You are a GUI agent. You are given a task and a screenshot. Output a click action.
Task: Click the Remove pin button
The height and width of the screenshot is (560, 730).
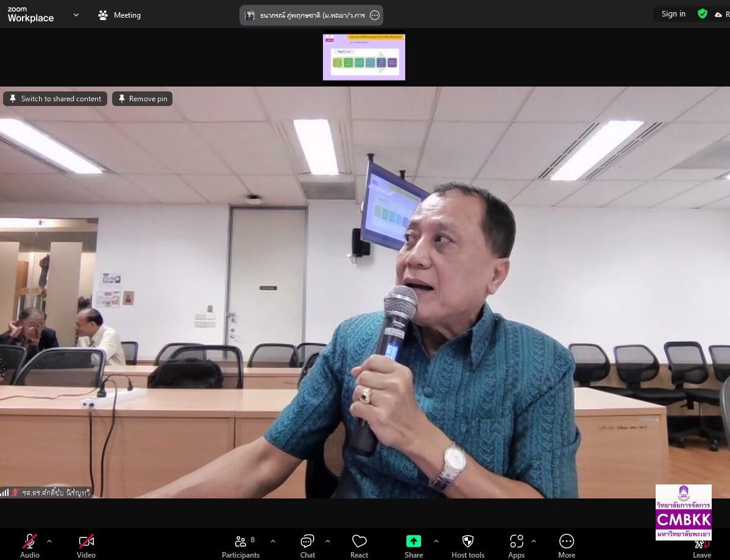point(143,99)
